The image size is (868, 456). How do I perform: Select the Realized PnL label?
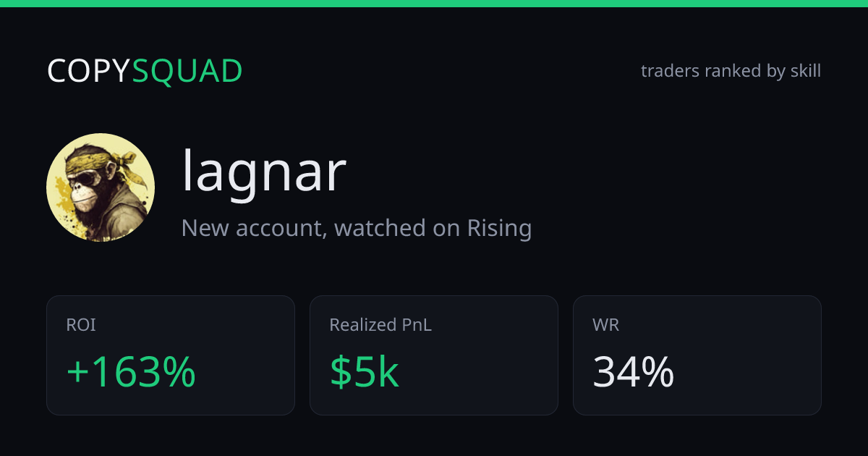(x=380, y=326)
